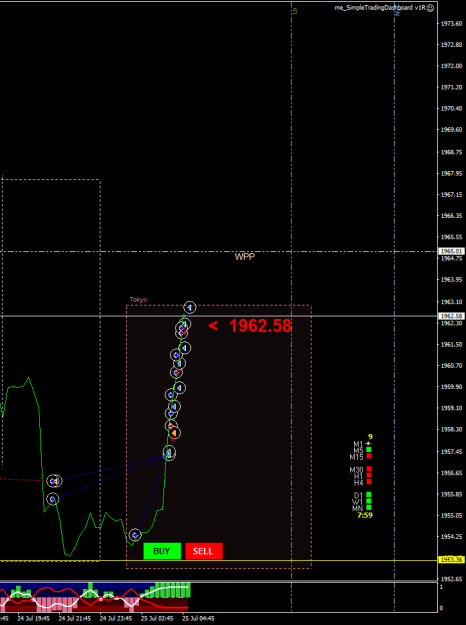The width and height of the screenshot is (466, 625).
Task: Select the green MN trend square
Action: pos(369,507)
